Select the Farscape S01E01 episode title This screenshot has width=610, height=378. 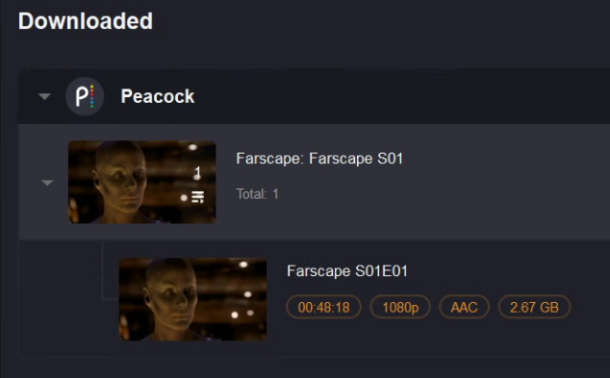pyautogui.click(x=347, y=271)
